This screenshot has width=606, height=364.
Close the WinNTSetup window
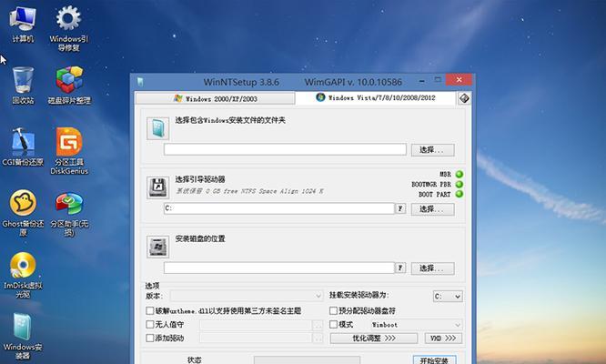coord(459,79)
